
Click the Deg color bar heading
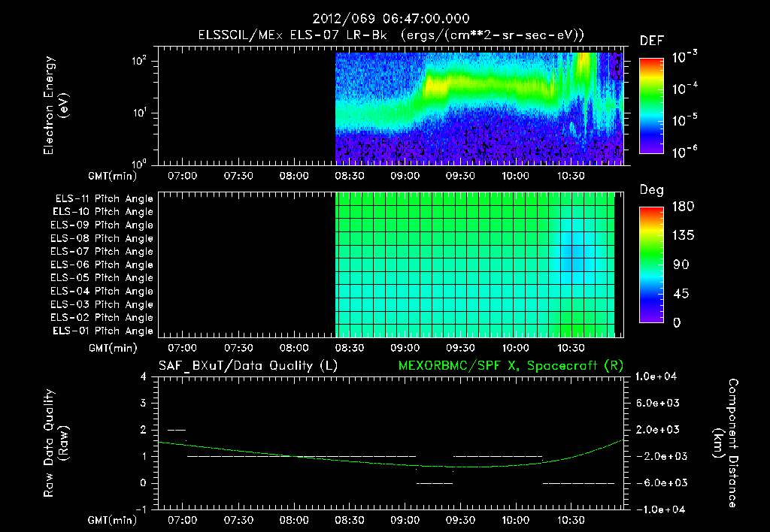pos(652,190)
